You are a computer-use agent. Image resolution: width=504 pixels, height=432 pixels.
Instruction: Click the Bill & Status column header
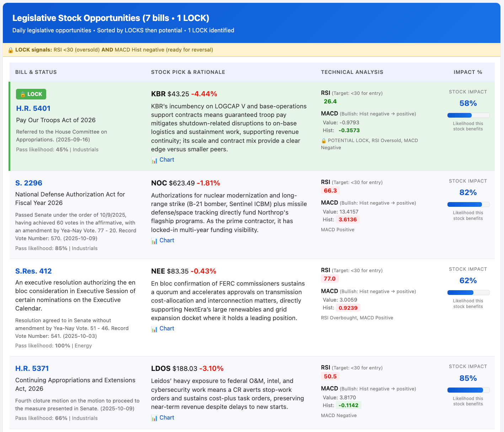pyautogui.click(x=36, y=72)
